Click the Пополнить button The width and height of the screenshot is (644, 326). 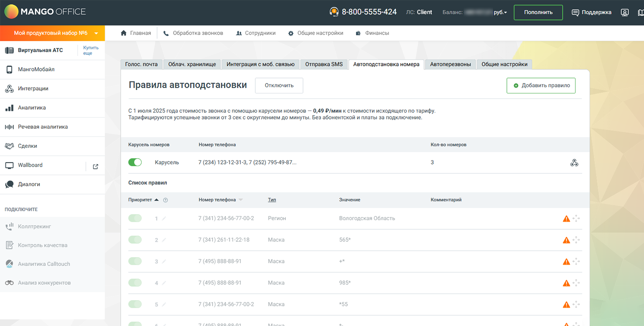pos(538,12)
